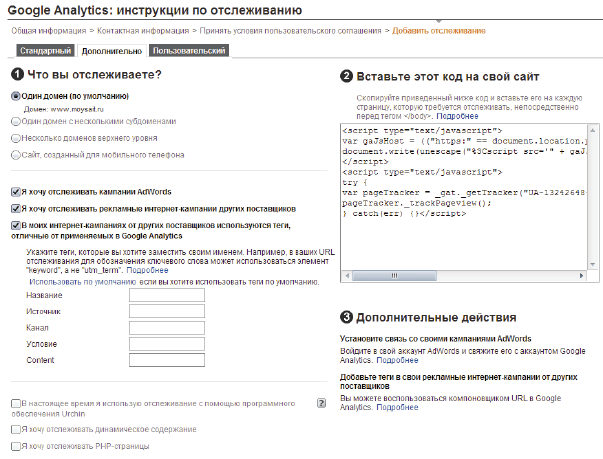Viewport: 603px width, 459px height.
Task: Click the Название text field
Action: click(166, 296)
